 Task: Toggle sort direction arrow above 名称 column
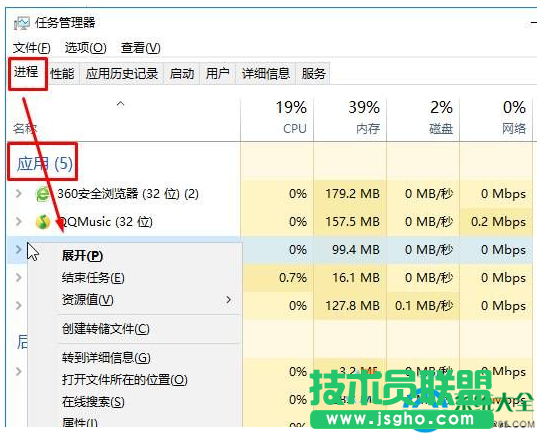tap(120, 104)
